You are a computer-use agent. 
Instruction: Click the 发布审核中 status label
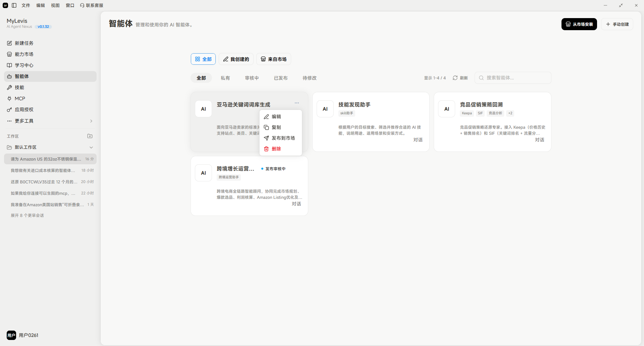tap(273, 169)
